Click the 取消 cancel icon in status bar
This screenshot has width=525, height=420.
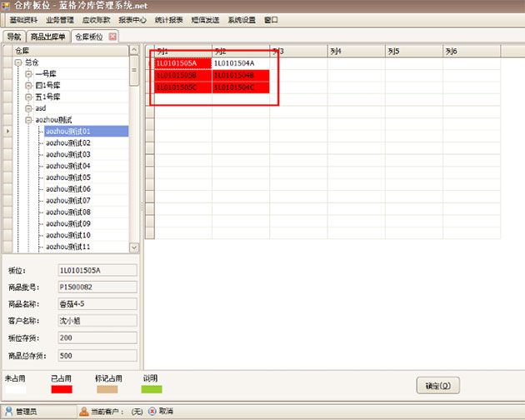152,412
